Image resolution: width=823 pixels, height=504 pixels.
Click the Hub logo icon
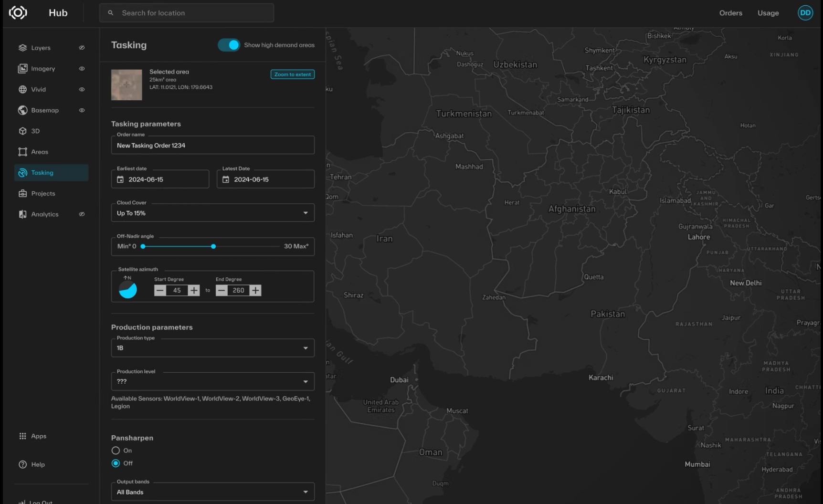[x=18, y=13]
